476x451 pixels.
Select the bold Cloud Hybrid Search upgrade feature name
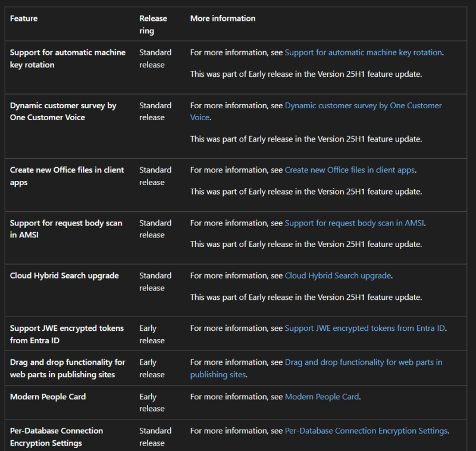(64, 275)
